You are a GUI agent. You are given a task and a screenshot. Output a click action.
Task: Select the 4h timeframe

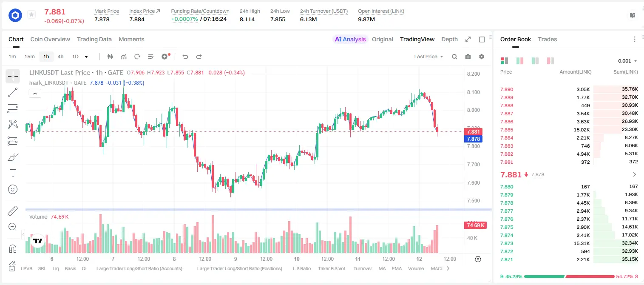[60, 57]
